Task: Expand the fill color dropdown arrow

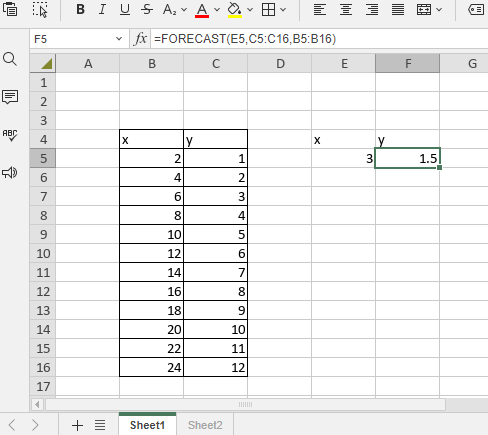Action: tap(250, 10)
